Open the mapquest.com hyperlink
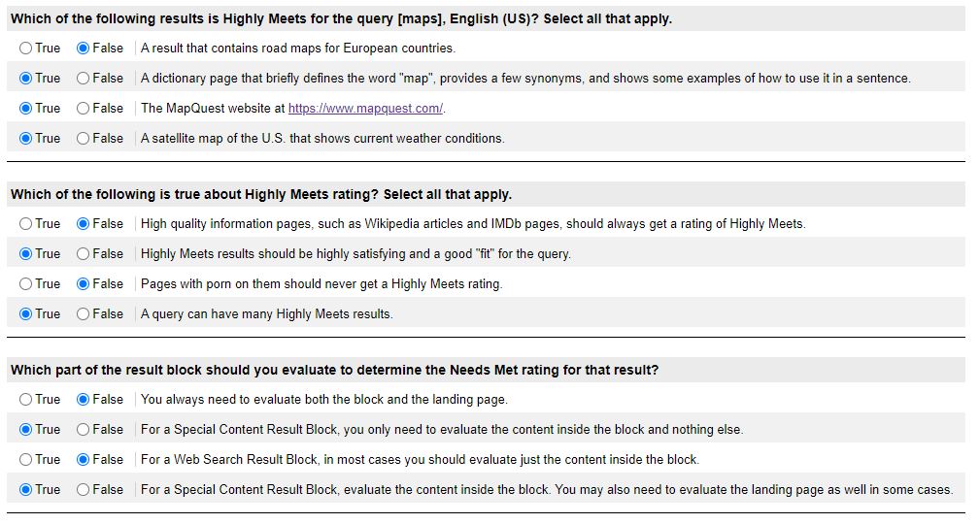 365,108
